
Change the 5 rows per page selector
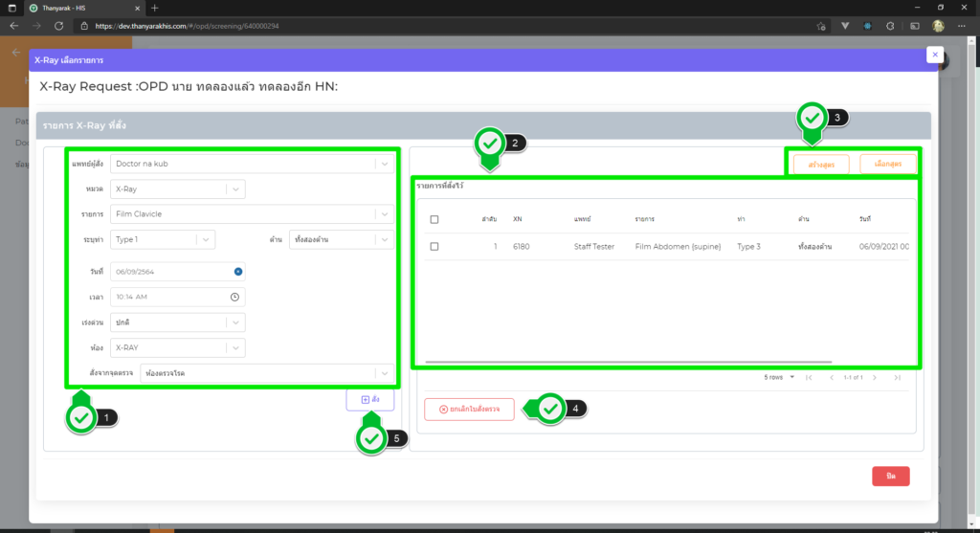(x=777, y=377)
